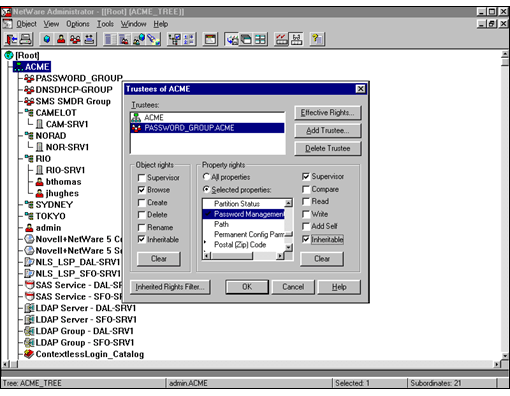Check the Delete object right
The image size is (510, 396).
pyautogui.click(x=141, y=215)
